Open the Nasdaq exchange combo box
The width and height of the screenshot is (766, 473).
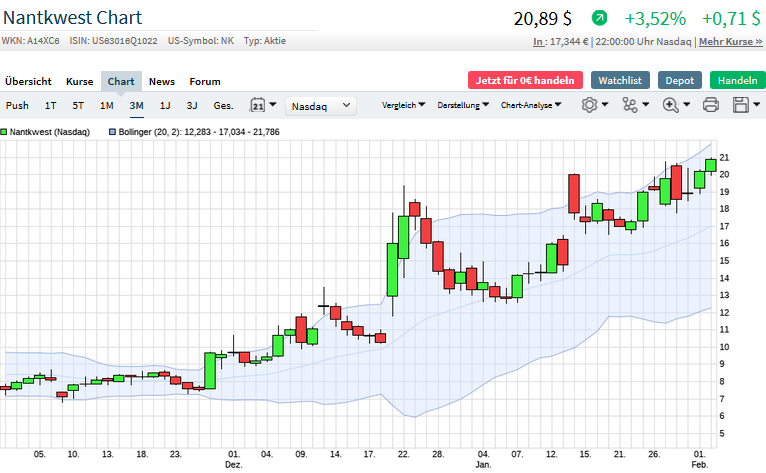pyautogui.click(x=320, y=106)
